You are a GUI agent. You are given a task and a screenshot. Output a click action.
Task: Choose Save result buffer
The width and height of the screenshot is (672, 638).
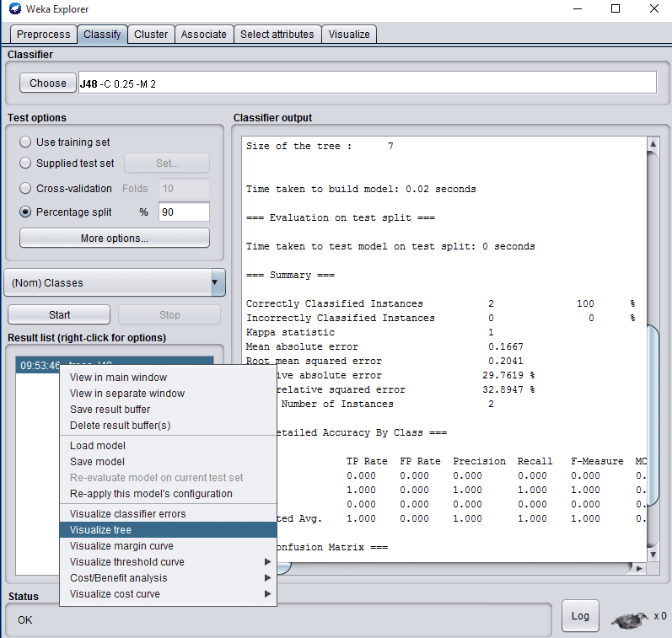168,410
